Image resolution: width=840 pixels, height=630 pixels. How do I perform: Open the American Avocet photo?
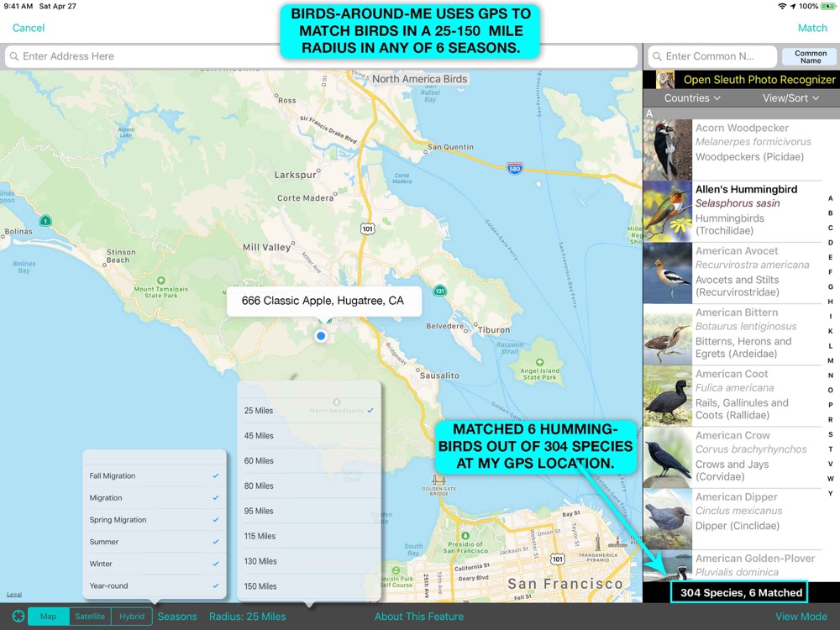[x=668, y=273]
